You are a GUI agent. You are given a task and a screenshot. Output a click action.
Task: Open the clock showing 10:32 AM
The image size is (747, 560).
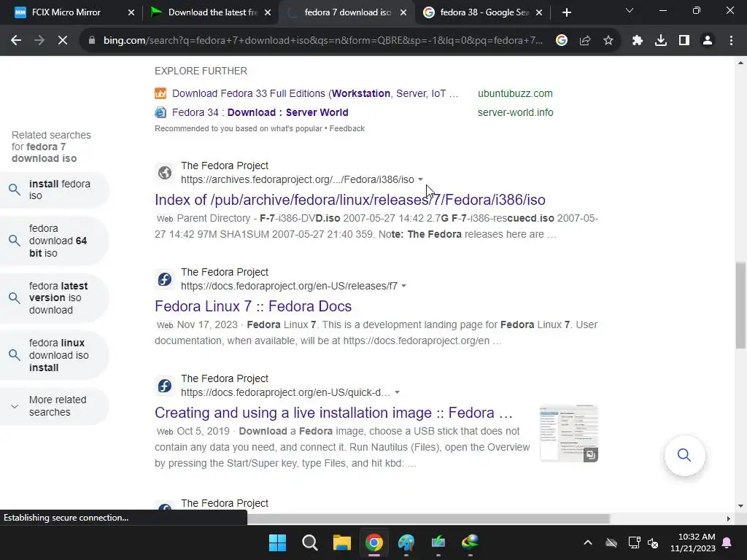693,542
